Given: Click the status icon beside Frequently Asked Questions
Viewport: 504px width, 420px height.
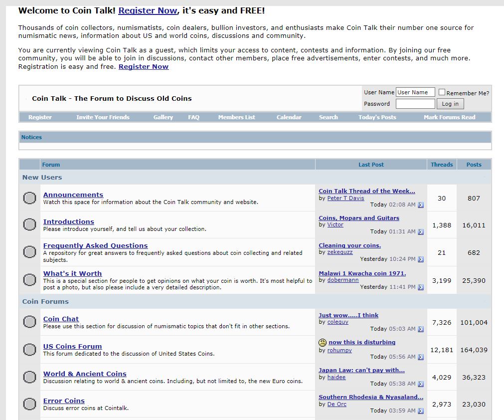Looking at the screenshot, I should click(x=29, y=252).
